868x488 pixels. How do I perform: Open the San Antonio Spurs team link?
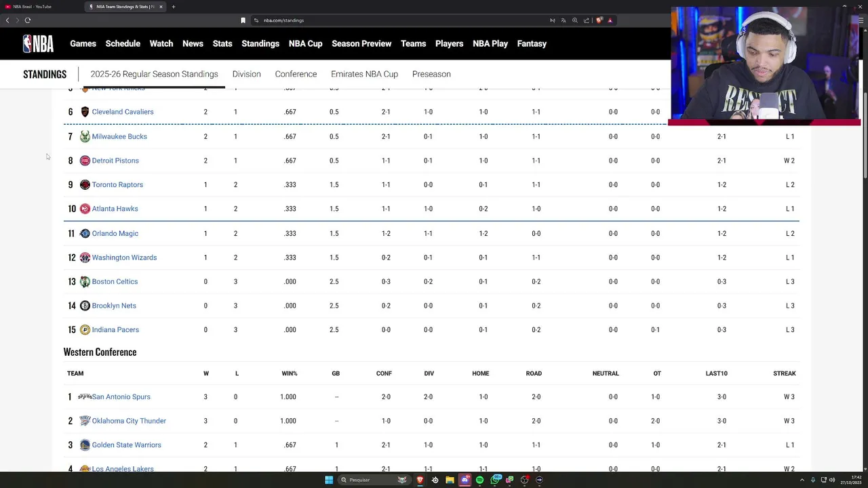pyautogui.click(x=121, y=396)
